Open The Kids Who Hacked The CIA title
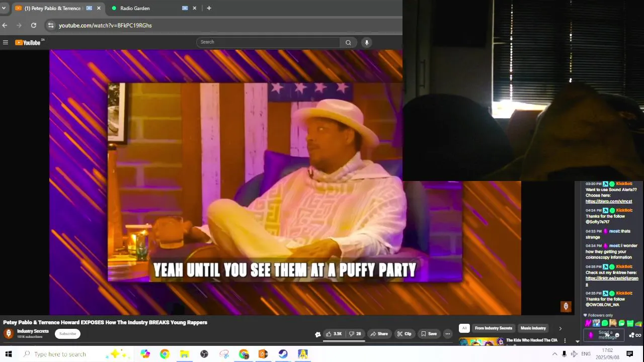 coord(532,340)
